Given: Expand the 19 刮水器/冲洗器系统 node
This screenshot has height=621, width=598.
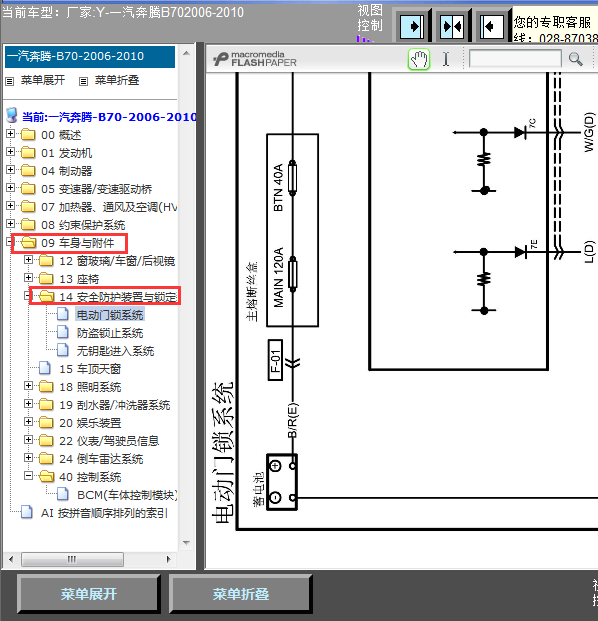Looking at the screenshot, I should (28, 404).
